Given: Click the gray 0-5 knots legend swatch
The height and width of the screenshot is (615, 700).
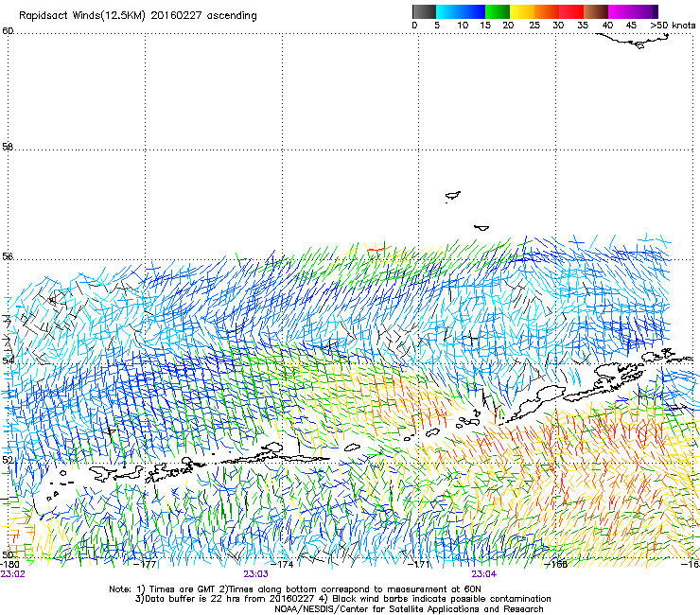Looking at the screenshot, I should tap(424, 11).
